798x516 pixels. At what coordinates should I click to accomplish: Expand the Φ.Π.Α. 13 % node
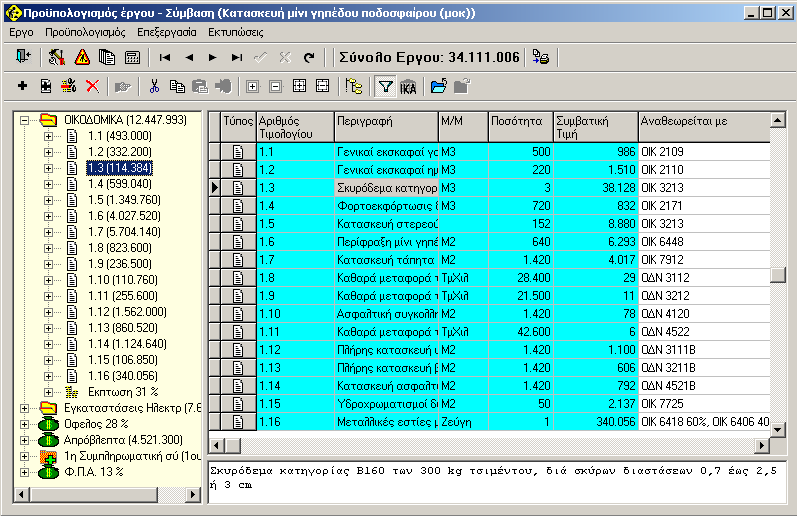(24, 472)
